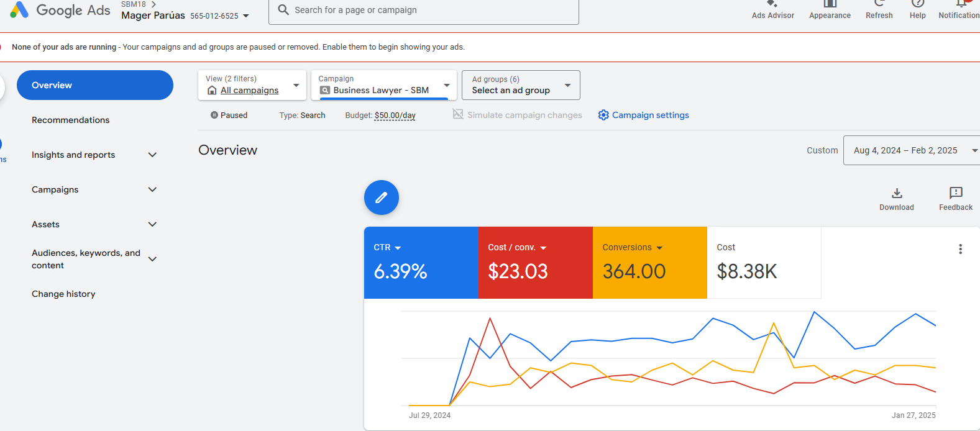Select the yellow Conversions scorecard tile
This screenshot has height=431, width=980.
pyautogui.click(x=649, y=263)
